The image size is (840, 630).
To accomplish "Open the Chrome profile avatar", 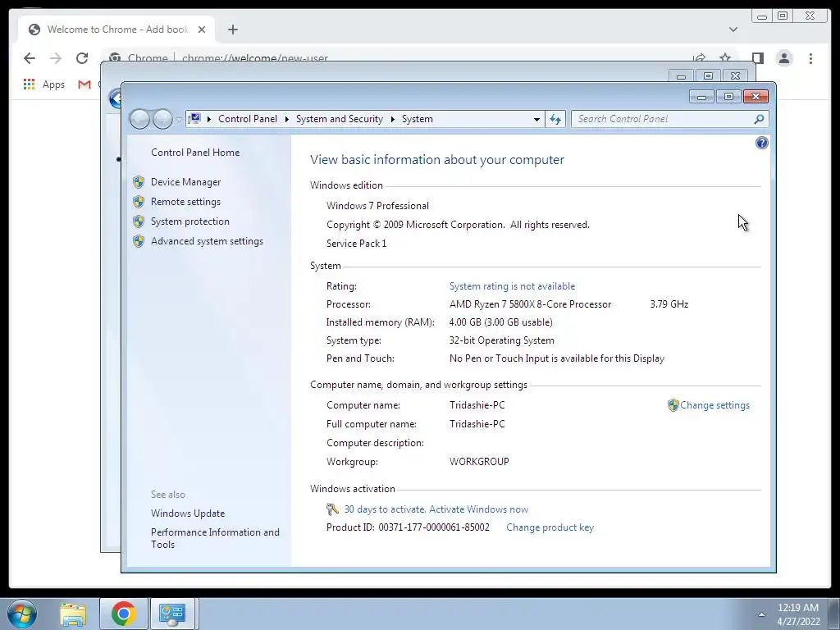I will click(x=784, y=58).
